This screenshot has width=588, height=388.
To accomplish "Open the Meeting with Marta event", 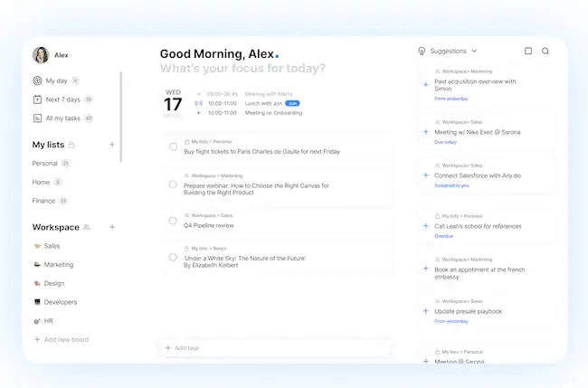I will (x=269, y=94).
